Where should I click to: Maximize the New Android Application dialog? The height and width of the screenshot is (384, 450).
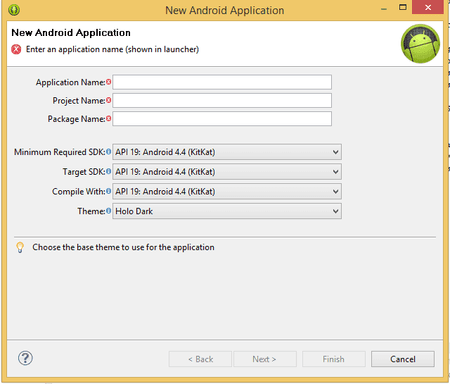(x=403, y=7)
